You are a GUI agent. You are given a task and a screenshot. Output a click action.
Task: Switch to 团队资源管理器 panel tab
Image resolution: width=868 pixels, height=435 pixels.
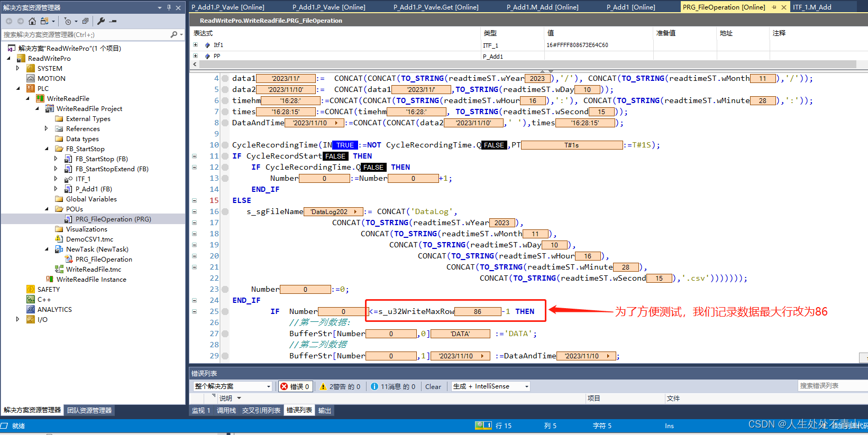pyautogui.click(x=89, y=410)
